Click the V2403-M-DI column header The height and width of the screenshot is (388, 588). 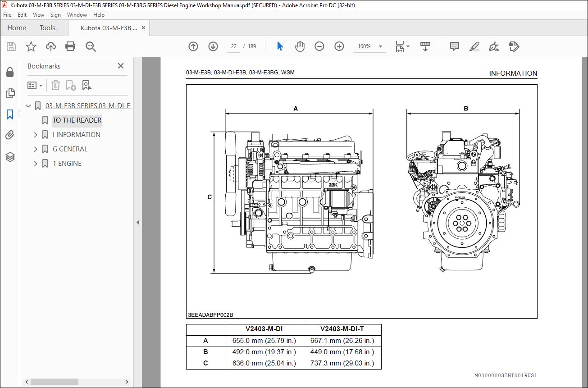(264, 329)
